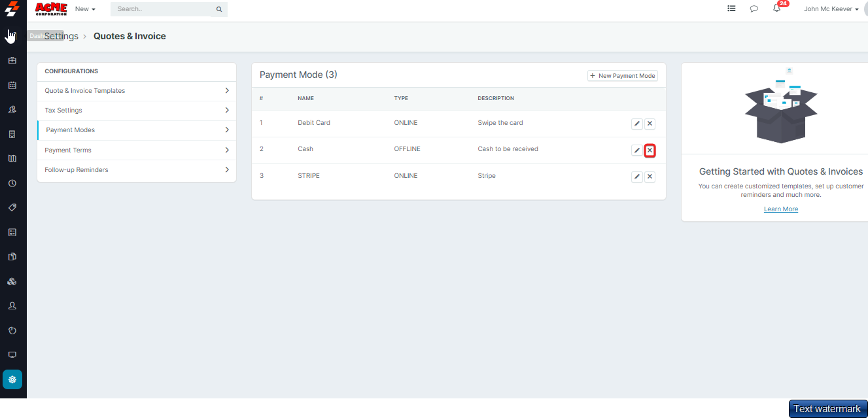
Task: Click the list view icon in header
Action: (x=731, y=9)
